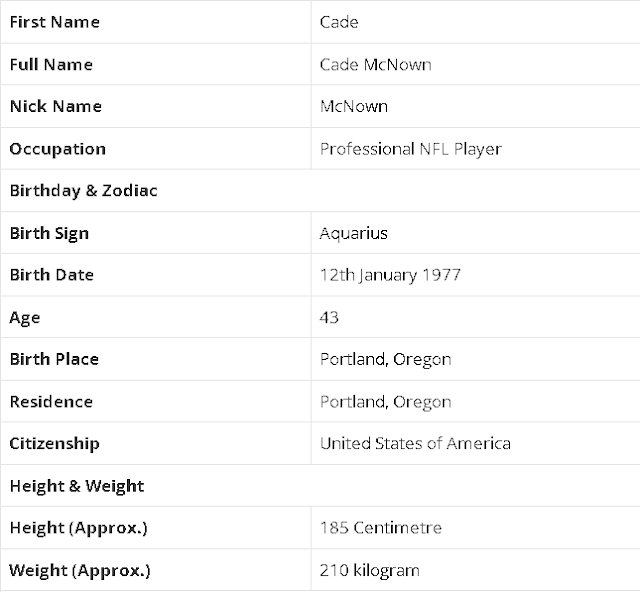Click the First Name label cell
The height and width of the screenshot is (592, 640).
coord(54,22)
